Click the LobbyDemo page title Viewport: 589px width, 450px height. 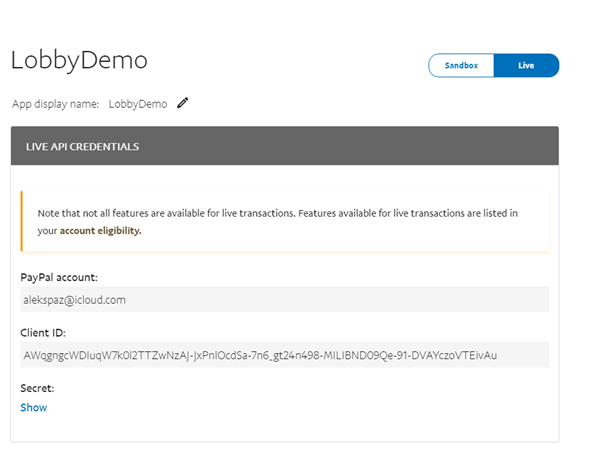[79, 60]
